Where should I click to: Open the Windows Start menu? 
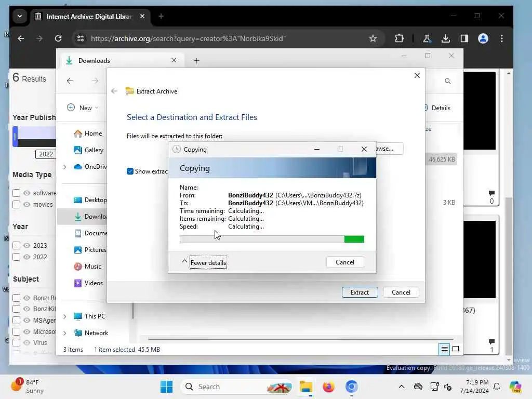click(x=166, y=387)
